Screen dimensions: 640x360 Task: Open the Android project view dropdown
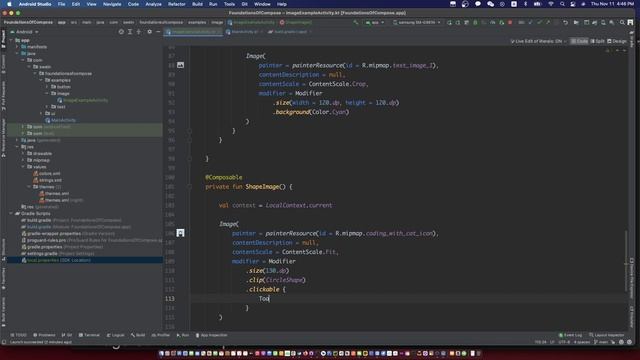[24, 31]
